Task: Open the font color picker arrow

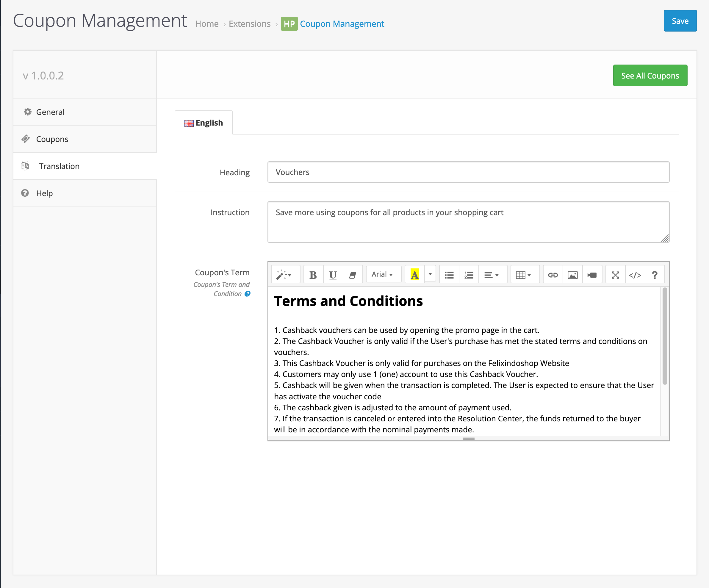Action: click(x=430, y=274)
